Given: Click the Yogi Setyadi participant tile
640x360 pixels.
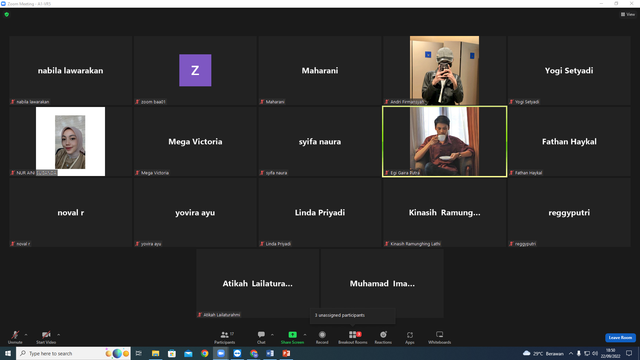Looking at the screenshot, I should (x=569, y=70).
